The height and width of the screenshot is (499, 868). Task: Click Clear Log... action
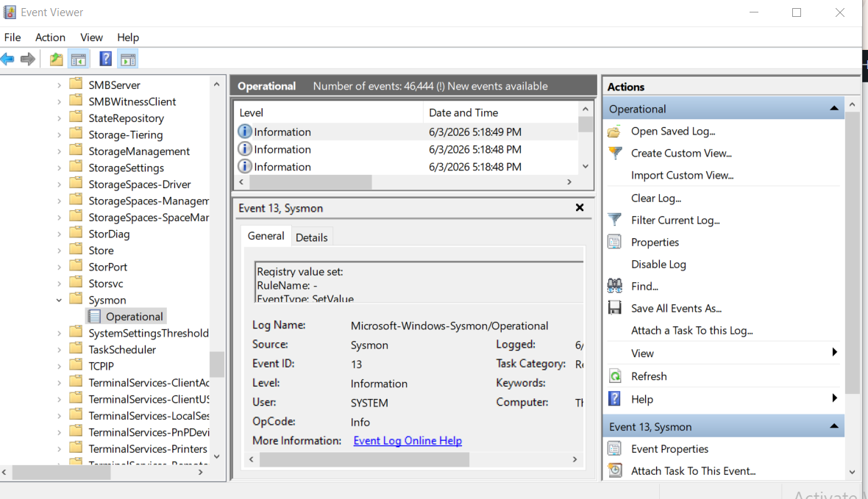tap(656, 198)
